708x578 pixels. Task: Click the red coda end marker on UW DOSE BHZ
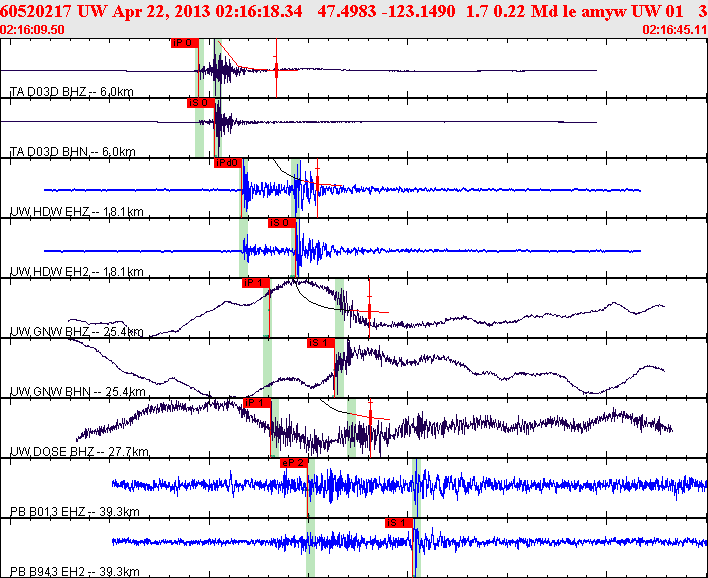370,427
